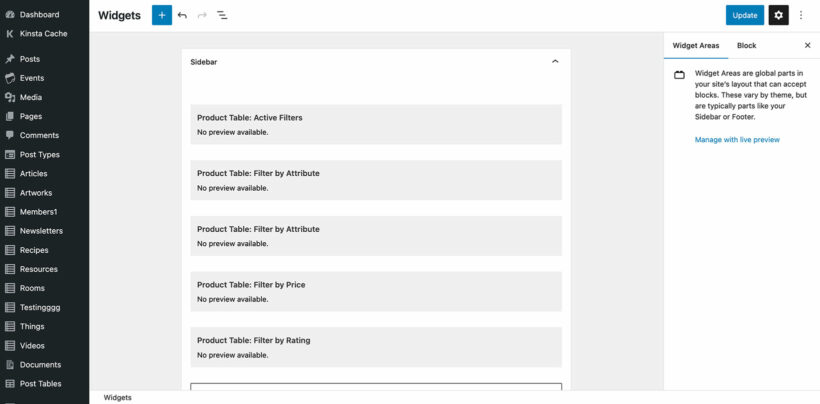820x404 pixels.
Task: Click the Widgets breadcrumb at bottom
Action: [118, 398]
